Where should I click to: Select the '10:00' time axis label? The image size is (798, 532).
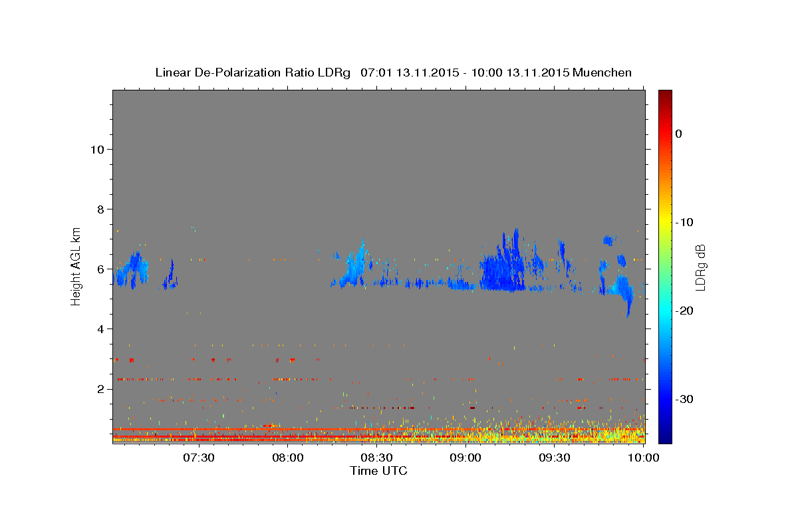[x=644, y=458]
